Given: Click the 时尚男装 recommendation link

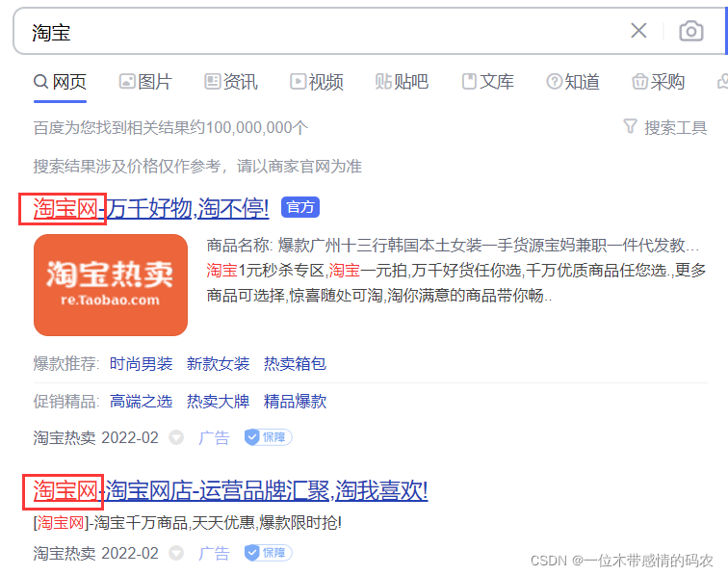Looking at the screenshot, I should (x=141, y=364).
